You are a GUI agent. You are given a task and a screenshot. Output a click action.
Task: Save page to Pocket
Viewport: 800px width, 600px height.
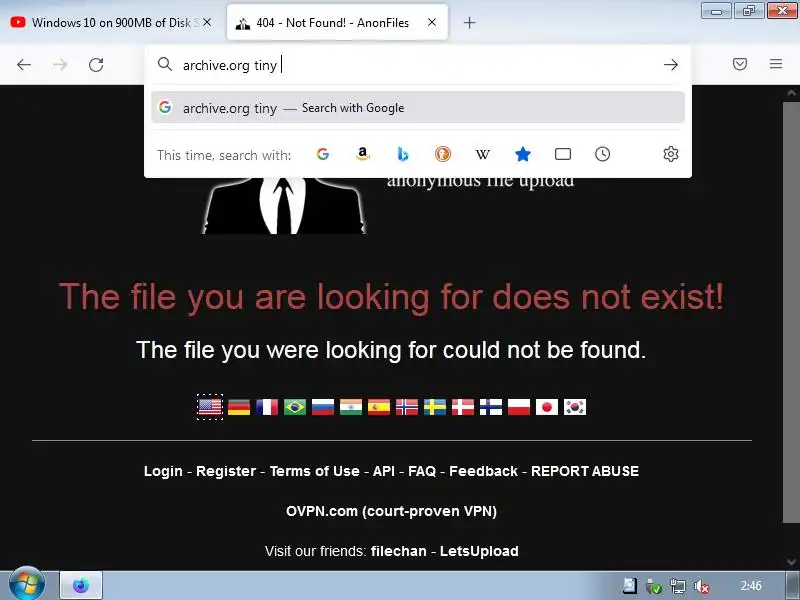tap(740, 64)
